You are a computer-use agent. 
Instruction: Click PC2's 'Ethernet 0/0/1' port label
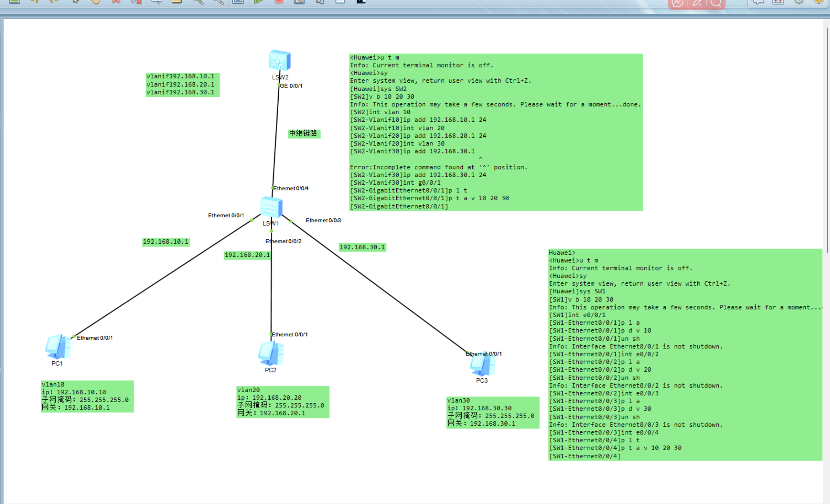point(290,334)
